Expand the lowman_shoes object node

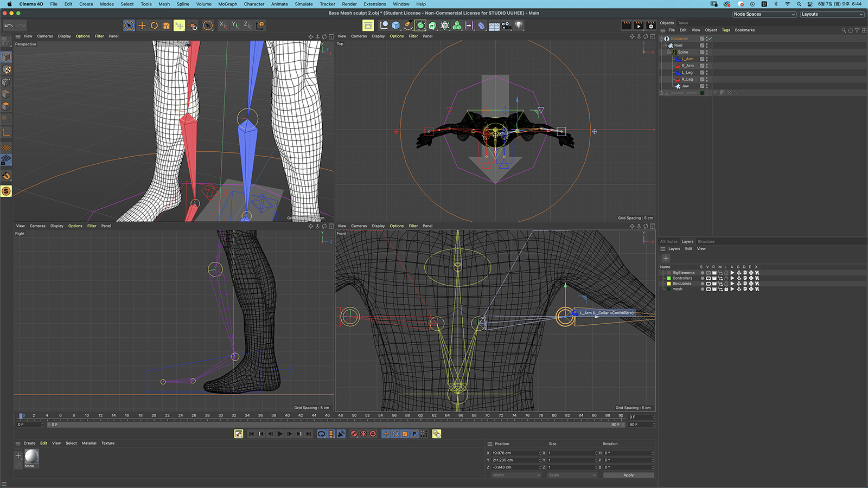pyautogui.click(x=661, y=93)
